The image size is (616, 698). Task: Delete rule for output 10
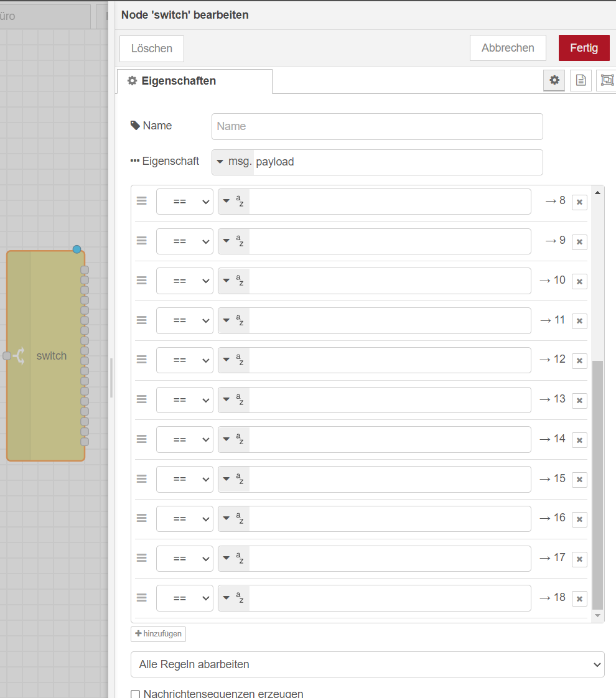pos(579,281)
